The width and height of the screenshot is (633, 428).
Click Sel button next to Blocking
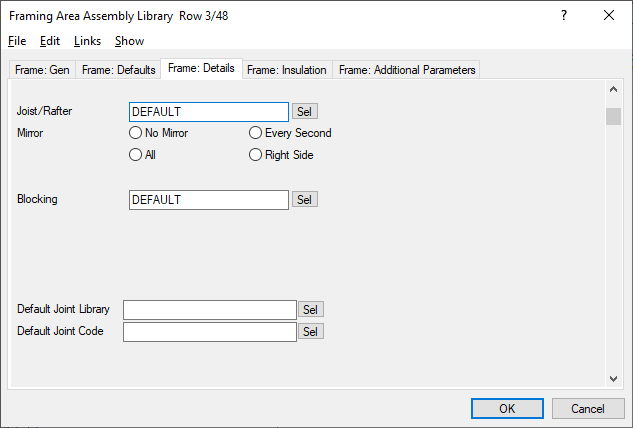[x=304, y=199]
